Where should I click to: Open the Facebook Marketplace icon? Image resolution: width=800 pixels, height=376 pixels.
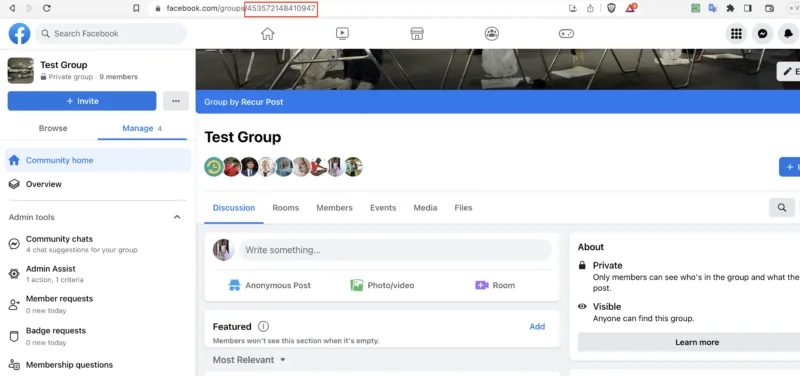point(417,34)
